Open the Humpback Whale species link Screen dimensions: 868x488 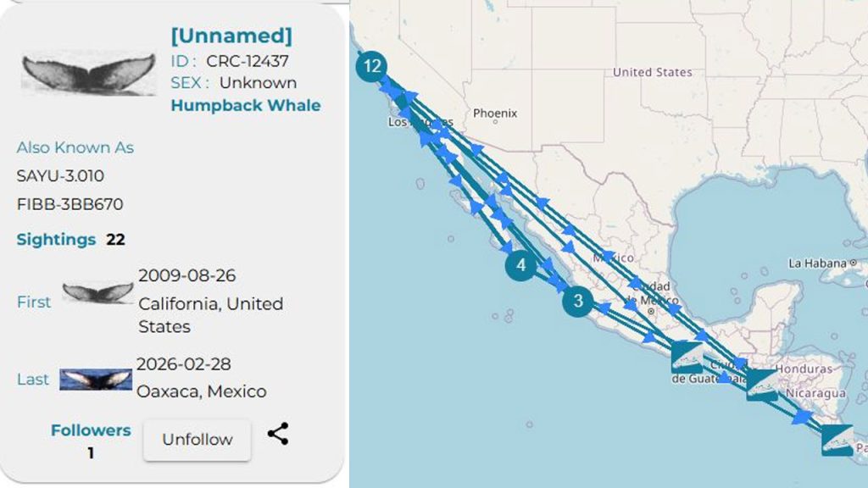click(x=246, y=105)
